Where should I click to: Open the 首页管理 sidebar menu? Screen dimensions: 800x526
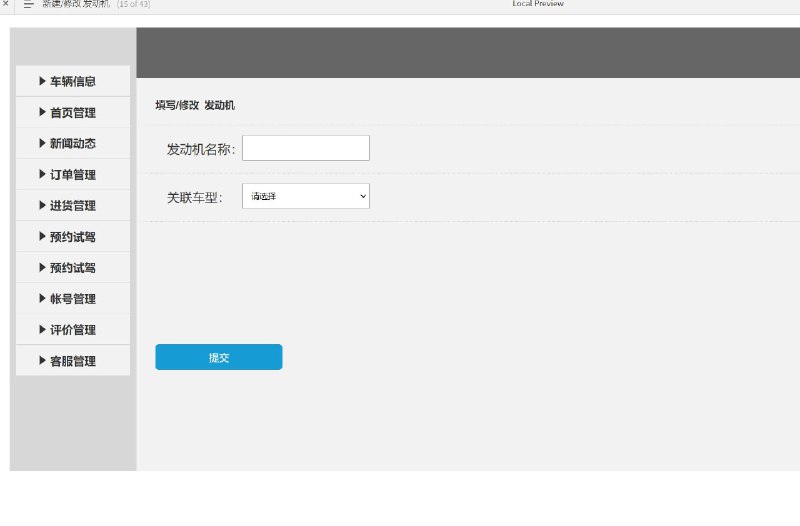[73, 112]
